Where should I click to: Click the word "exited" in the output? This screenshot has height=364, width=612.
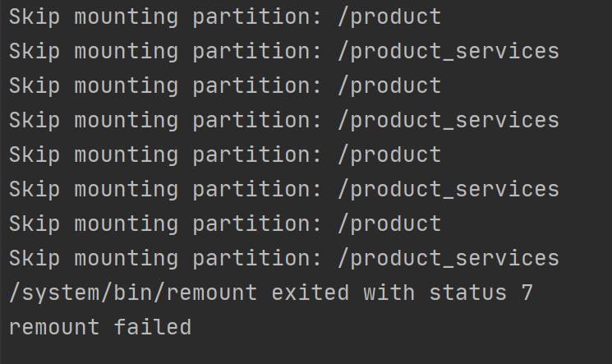311,293
